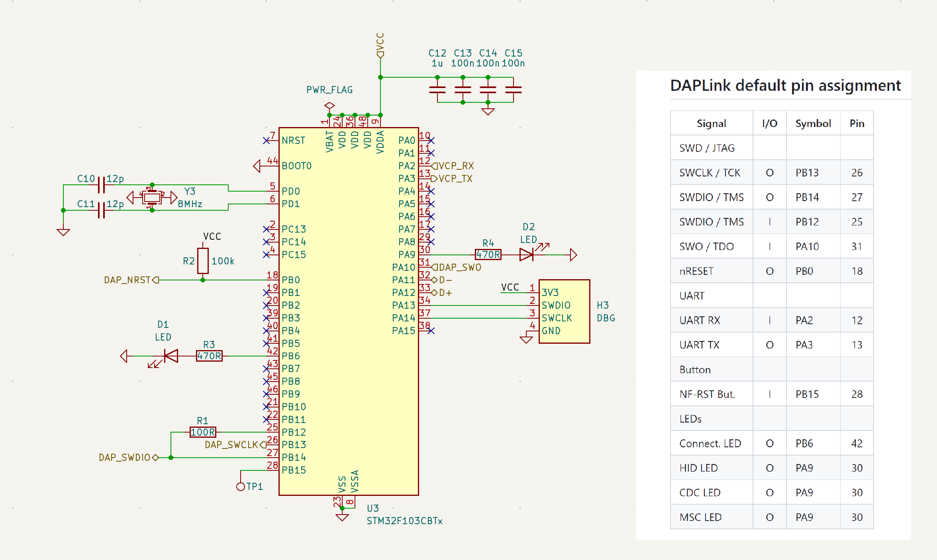The height and width of the screenshot is (560, 937).
Task: Click the BOOT0 pin name in U3
Action: (297, 166)
